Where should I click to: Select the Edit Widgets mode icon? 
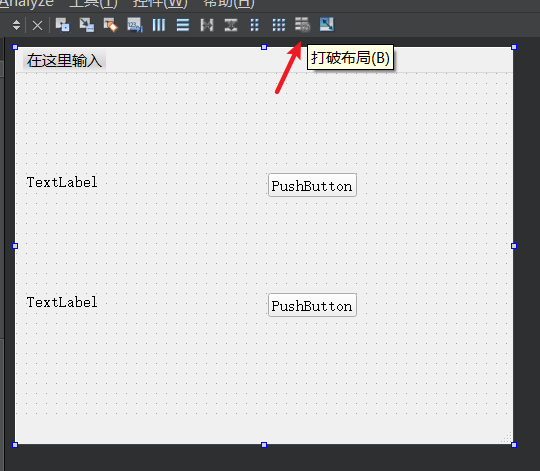pyautogui.click(x=63, y=25)
